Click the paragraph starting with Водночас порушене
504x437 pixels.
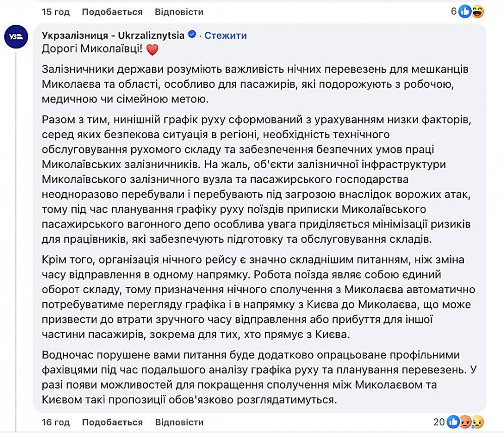coord(259,377)
